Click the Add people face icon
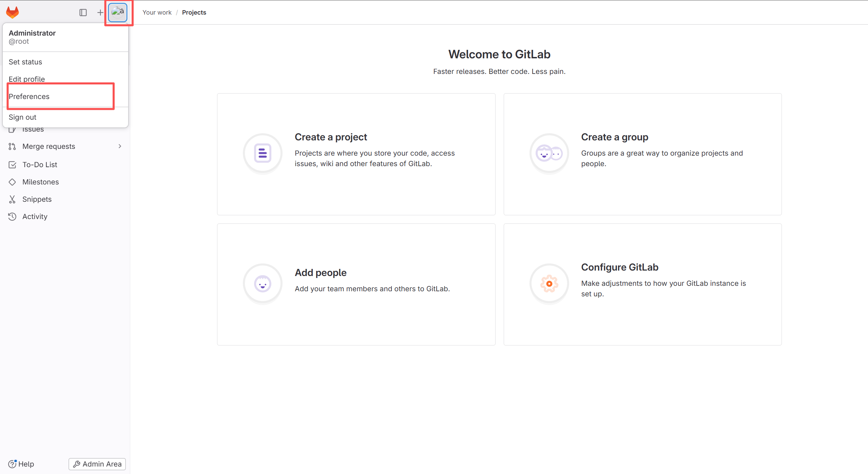The width and height of the screenshot is (868, 474). (263, 283)
